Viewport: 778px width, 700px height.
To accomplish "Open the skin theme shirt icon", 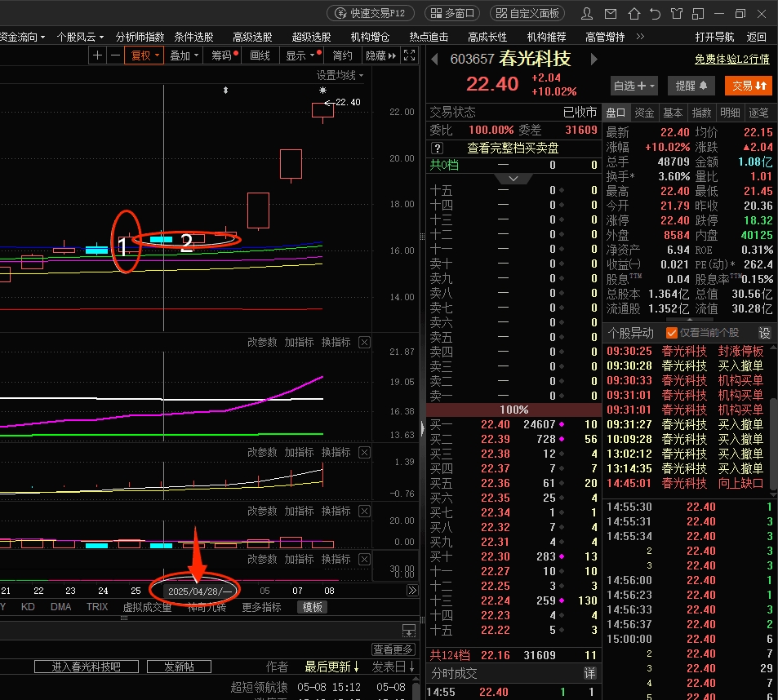I will click(676, 13).
